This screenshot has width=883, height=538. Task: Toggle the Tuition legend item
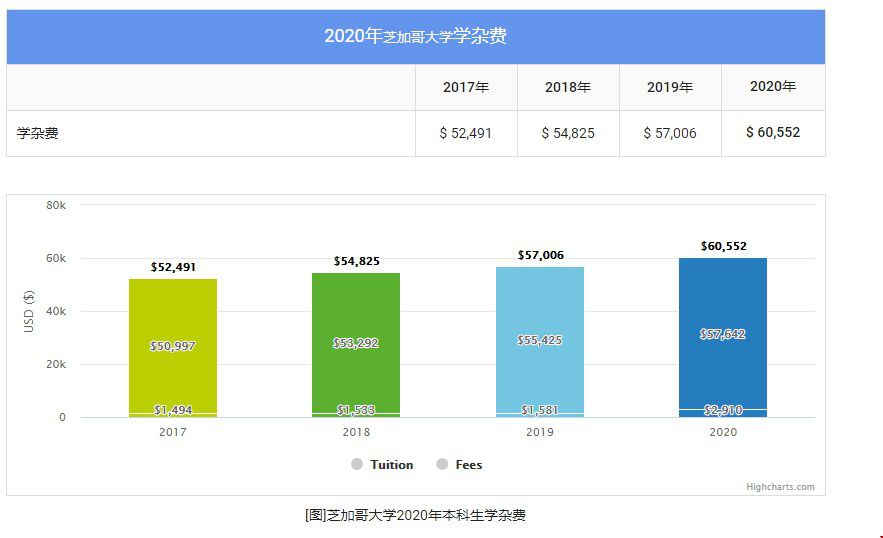point(382,465)
